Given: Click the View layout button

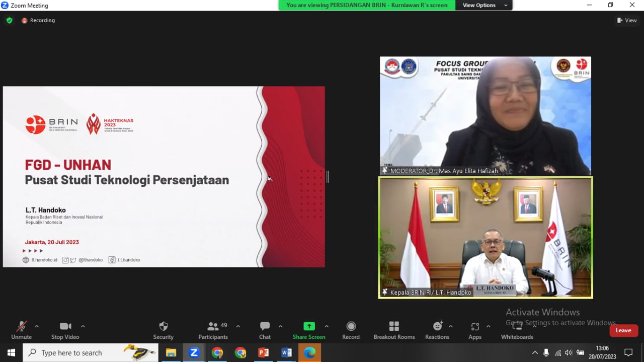Looking at the screenshot, I should coord(627,20).
